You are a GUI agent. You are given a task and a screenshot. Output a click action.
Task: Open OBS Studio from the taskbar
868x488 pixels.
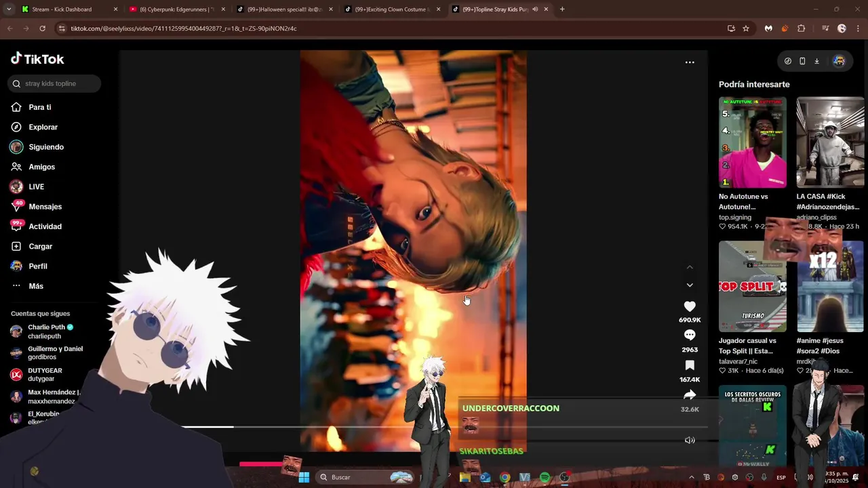[x=564, y=477]
